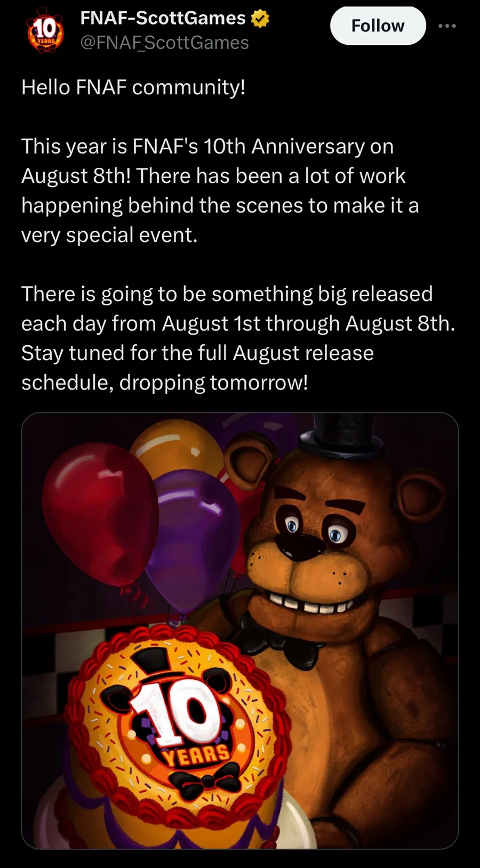Click the gold verified badge
Screen dimensions: 480x868
(x=260, y=19)
